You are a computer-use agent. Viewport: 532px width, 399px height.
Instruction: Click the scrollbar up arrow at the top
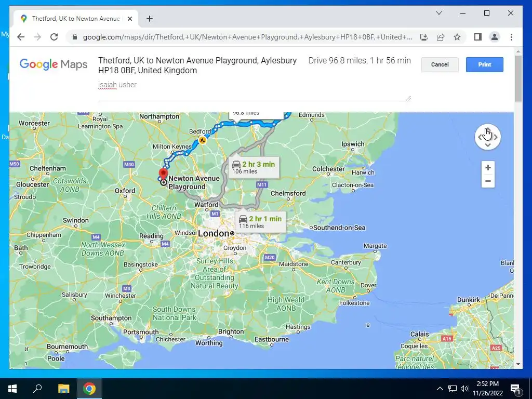[x=518, y=52]
